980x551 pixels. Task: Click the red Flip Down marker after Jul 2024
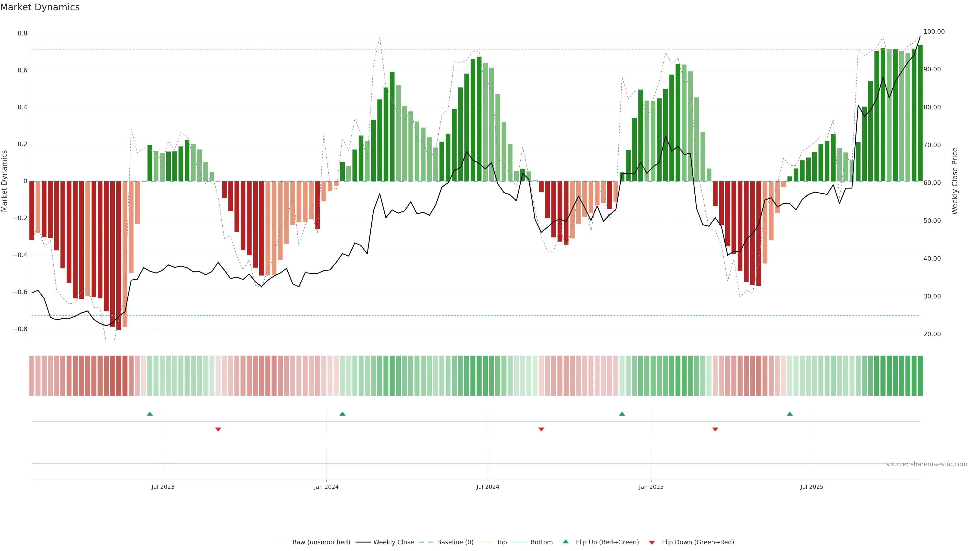point(541,429)
